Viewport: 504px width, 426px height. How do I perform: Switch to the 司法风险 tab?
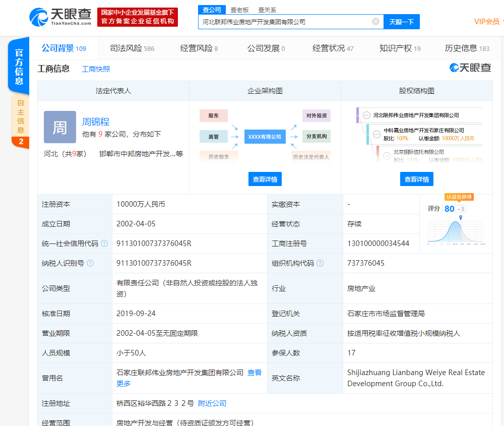132,48
